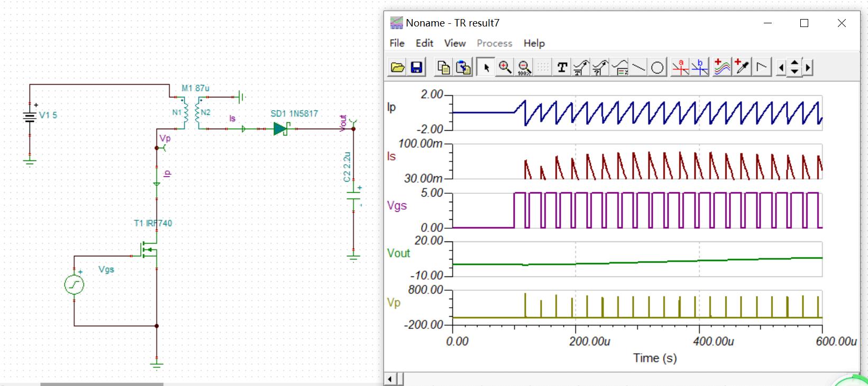Screen dimensions: 868x386
Task: Click the TR result window title bar icon
Action: click(396, 23)
